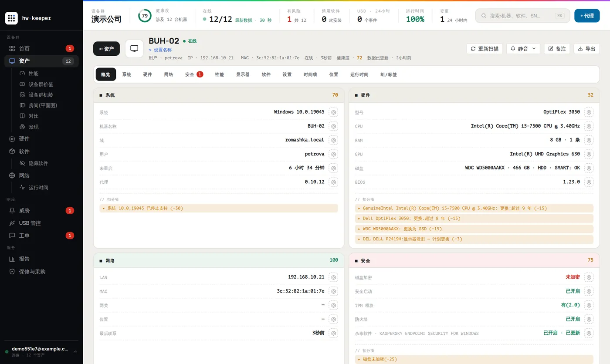Open 首页 in the sidebar
This screenshot has height=364, width=610.
(41, 48)
